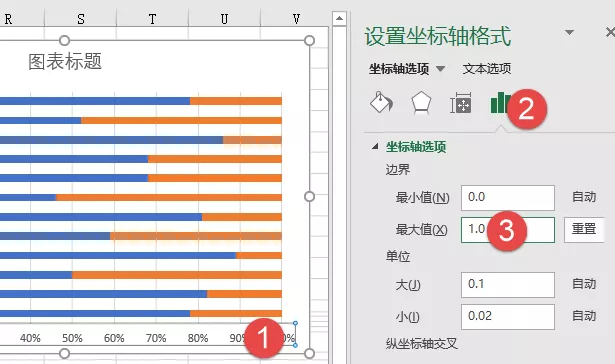Screen dimensions: 615x364
Task: Click the 最大值 input field
Action: click(508, 230)
